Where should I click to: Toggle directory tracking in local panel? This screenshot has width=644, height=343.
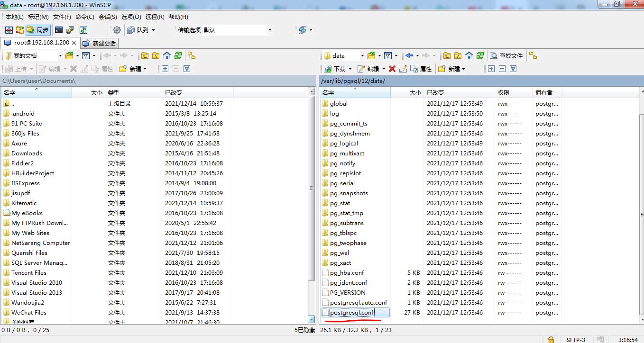(192, 55)
